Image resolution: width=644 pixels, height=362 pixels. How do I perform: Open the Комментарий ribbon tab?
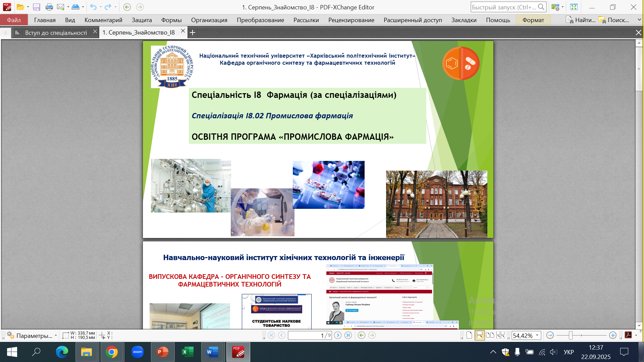click(103, 20)
